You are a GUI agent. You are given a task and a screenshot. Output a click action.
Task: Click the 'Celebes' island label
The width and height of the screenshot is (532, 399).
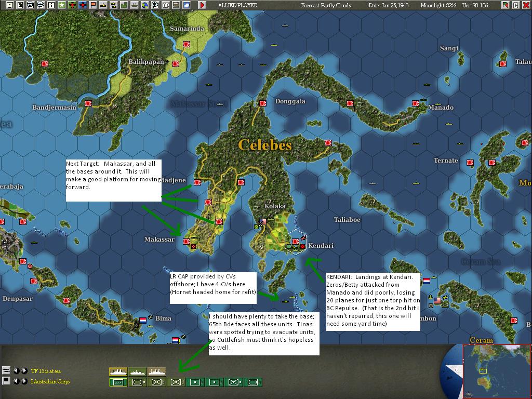(x=265, y=145)
